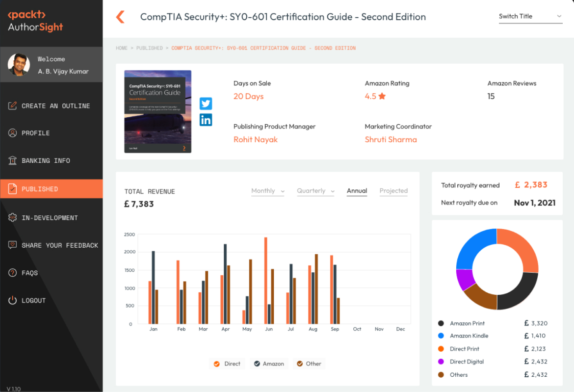This screenshot has height=392, width=574.
Task: Expand the Quarterly revenue dropdown
Action: click(x=315, y=191)
